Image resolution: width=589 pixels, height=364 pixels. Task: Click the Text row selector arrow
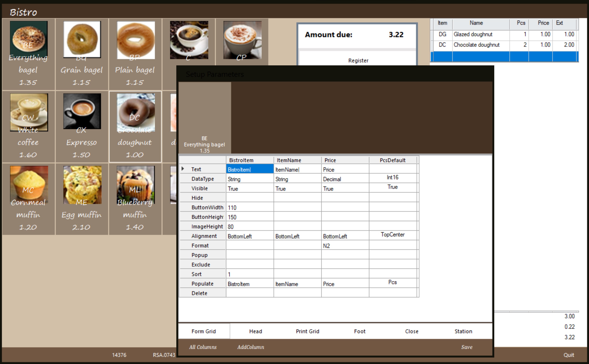pos(183,169)
